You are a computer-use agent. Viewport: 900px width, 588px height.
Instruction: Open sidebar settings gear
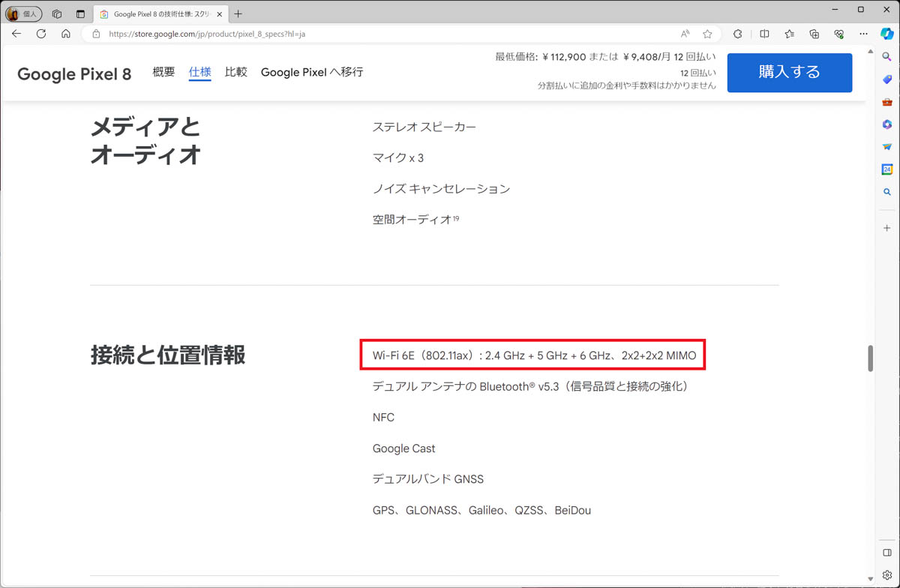pyautogui.click(x=887, y=575)
